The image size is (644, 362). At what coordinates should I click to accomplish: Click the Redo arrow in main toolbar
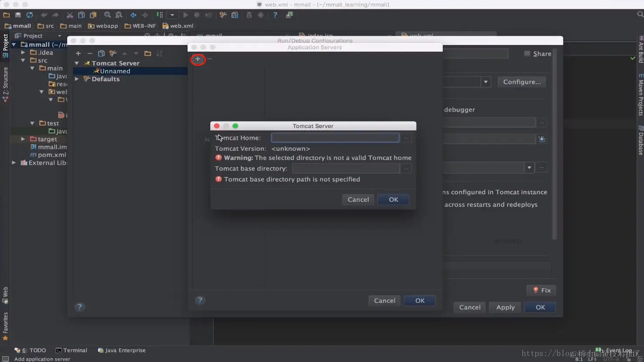[x=55, y=15]
